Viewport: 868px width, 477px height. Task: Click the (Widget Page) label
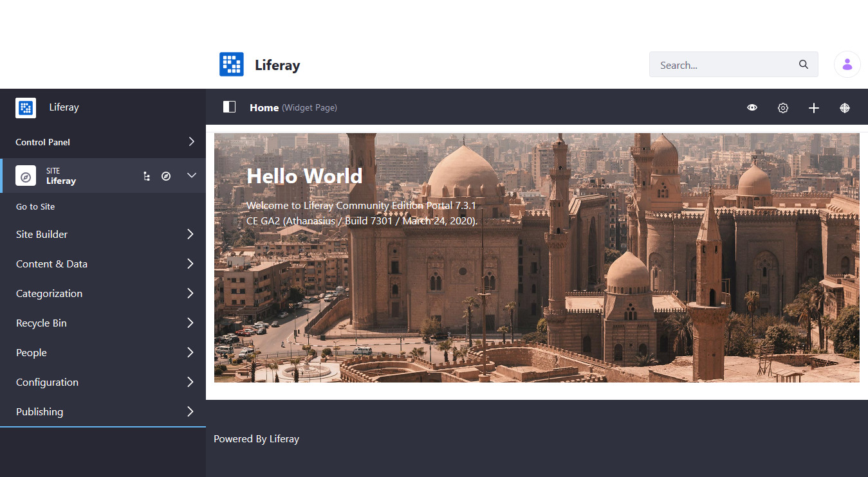309,108
